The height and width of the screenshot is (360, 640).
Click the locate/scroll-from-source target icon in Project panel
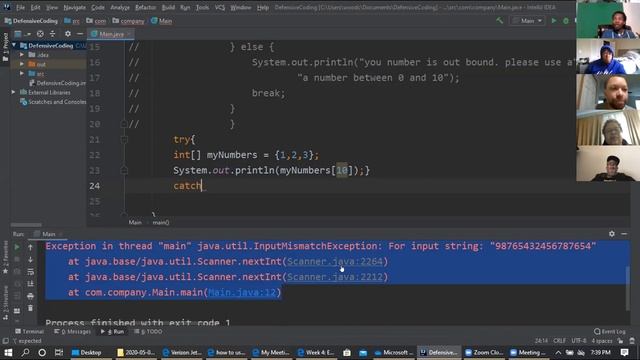tap(40, 34)
